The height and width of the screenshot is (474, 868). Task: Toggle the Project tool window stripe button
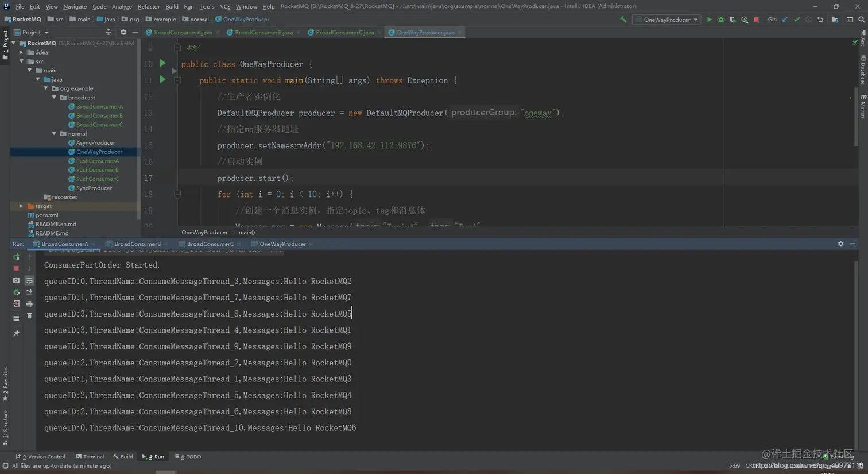point(5,45)
